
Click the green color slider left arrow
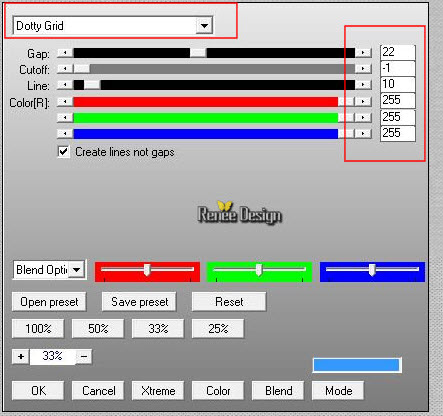tap(65, 117)
